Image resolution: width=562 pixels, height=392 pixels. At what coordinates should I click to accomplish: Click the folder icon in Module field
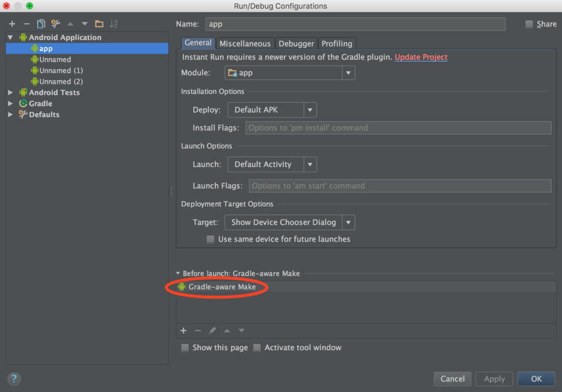click(233, 73)
